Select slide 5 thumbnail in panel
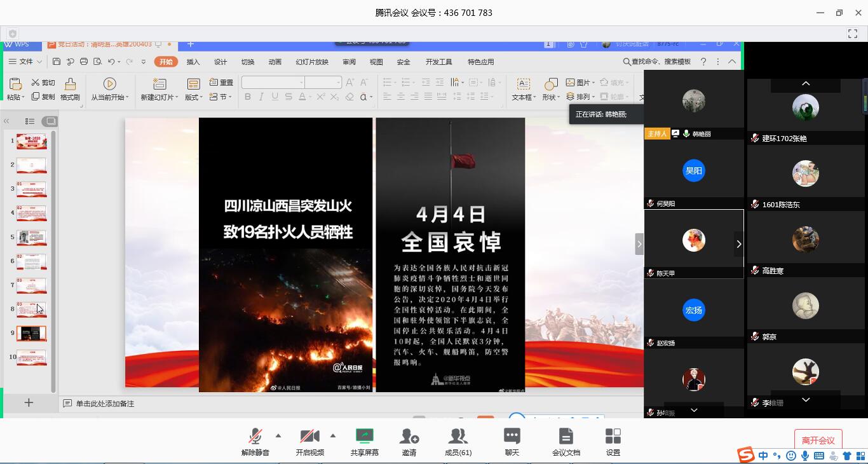The width and height of the screenshot is (868, 464). pos(31,237)
